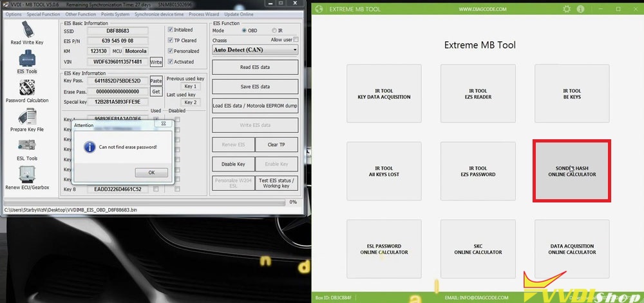Screen dimensions: 644x303
Task: Open IR Tool EZS Reader tile
Action: click(478, 93)
